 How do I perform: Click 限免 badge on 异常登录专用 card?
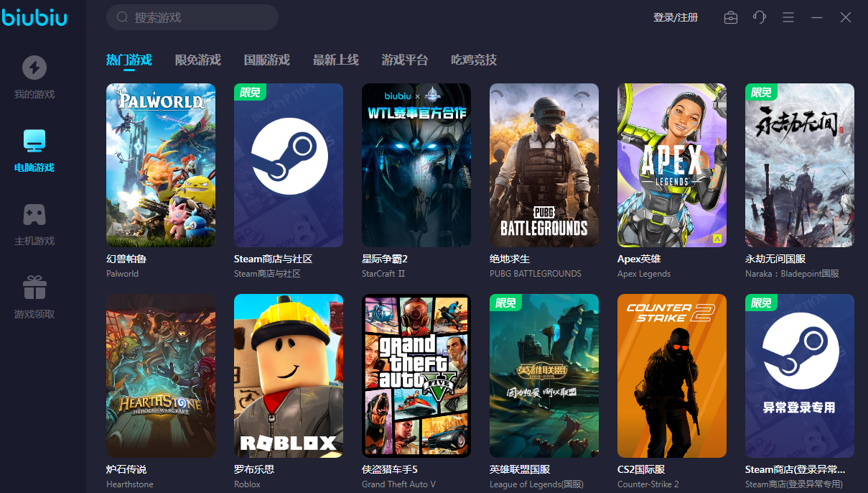[x=761, y=303]
